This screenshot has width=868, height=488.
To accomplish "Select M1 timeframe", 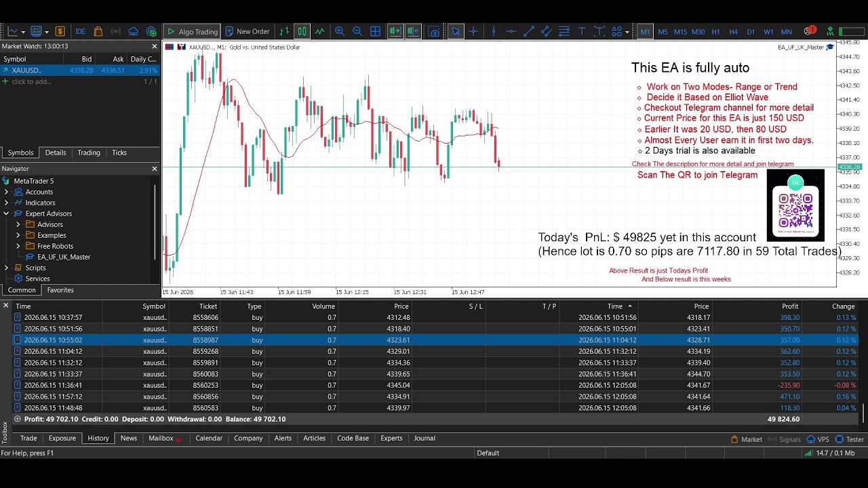I will (645, 31).
